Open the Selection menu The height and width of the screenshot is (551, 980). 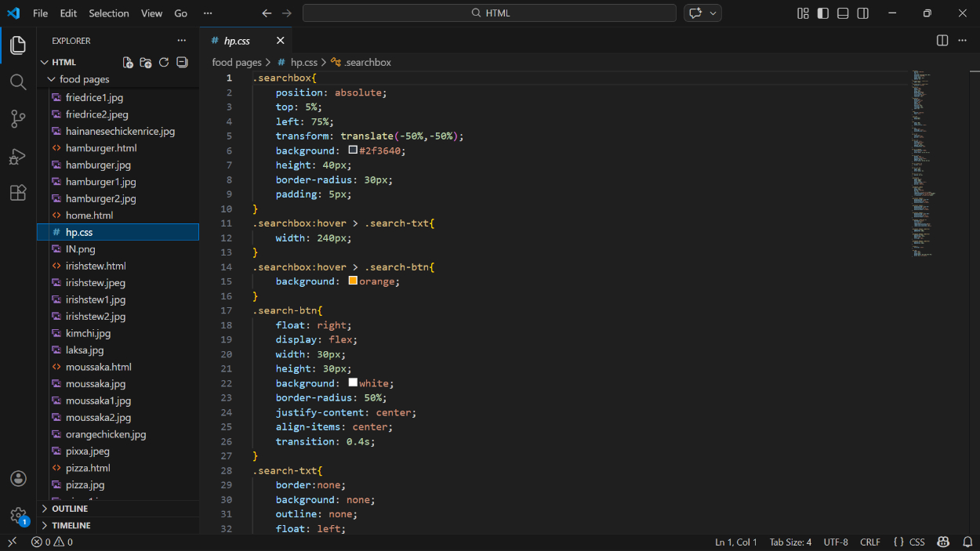(108, 13)
